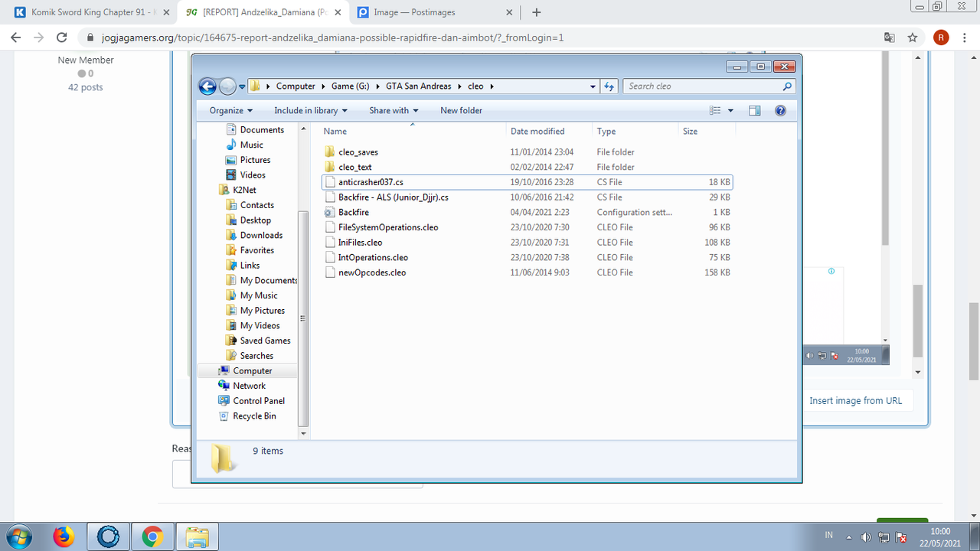Open address bar history dropdown arrow
The height and width of the screenshot is (551, 980).
point(593,86)
